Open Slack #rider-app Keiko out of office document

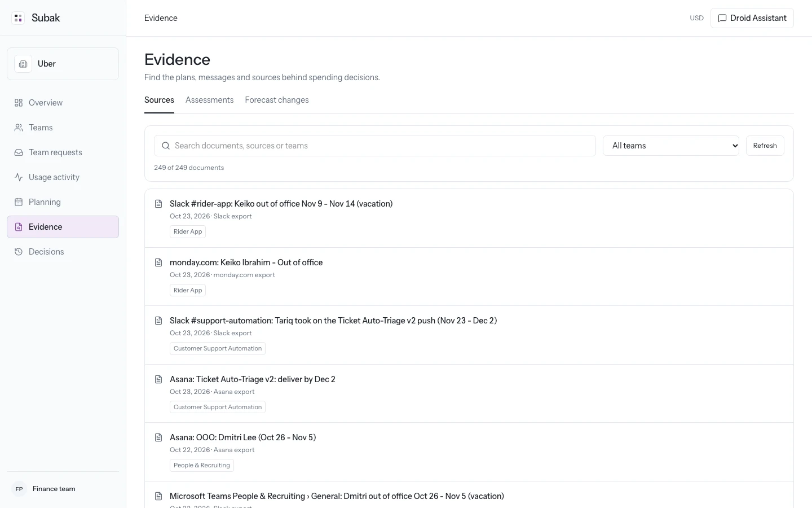[x=281, y=204]
